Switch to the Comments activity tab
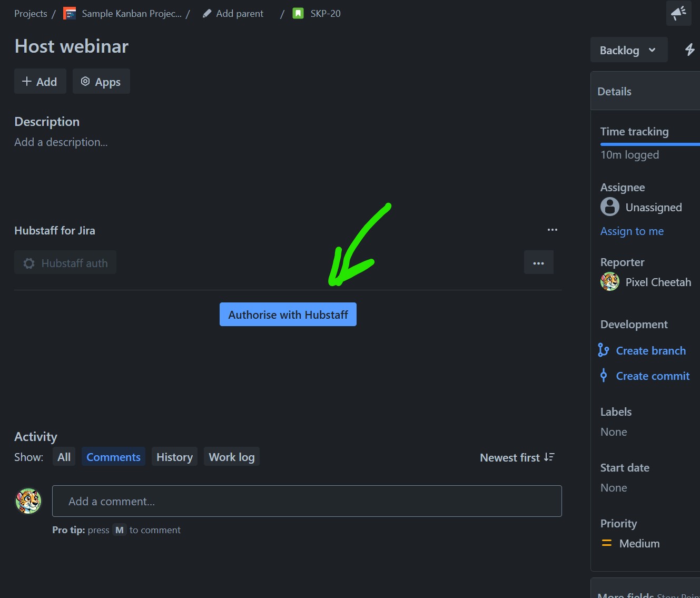This screenshot has height=598, width=700. point(113,457)
